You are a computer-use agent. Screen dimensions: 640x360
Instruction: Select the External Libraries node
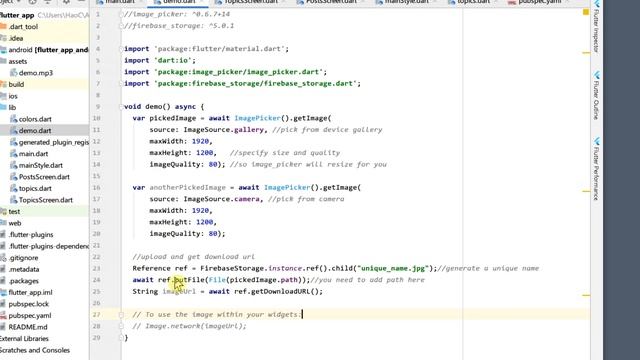point(24,339)
